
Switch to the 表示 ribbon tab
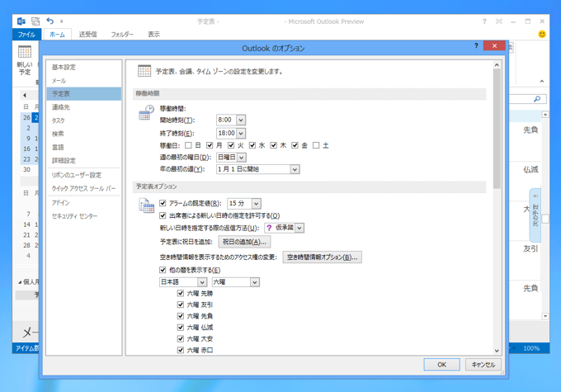point(153,35)
